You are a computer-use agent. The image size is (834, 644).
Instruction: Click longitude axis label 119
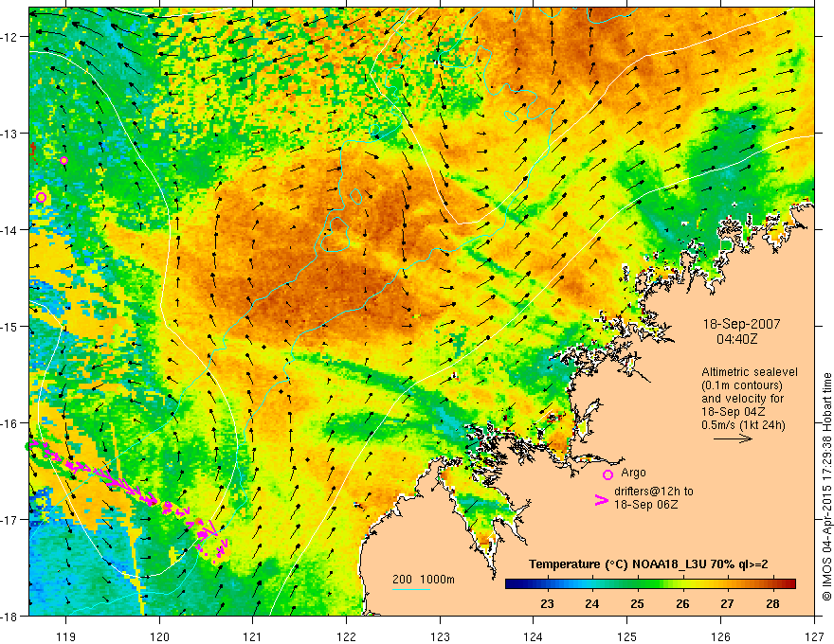[66, 636]
